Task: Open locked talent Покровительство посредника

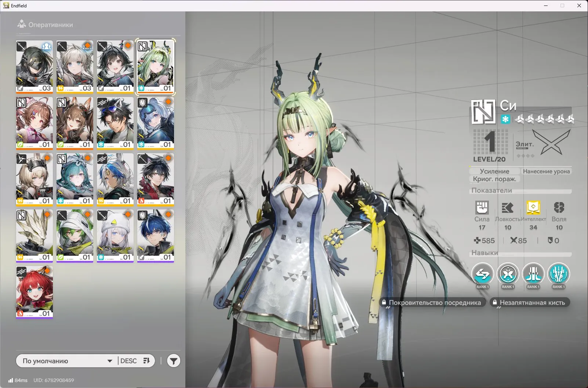Action: pos(433,303)
